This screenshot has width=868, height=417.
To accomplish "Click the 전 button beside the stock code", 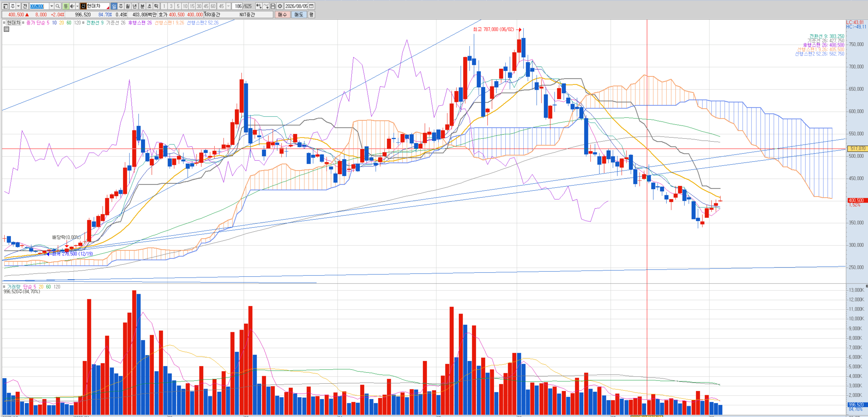I will 25,6.
